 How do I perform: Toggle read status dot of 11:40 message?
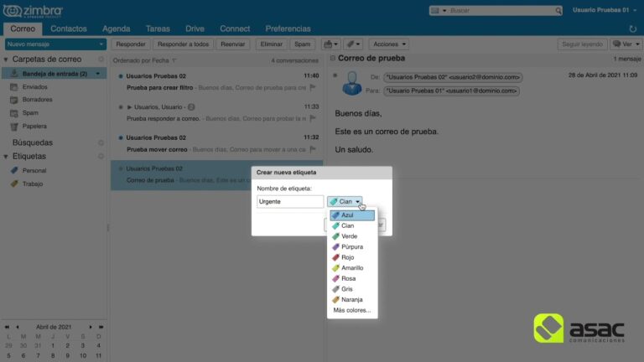pyautogui.click(x=121, y=76)
